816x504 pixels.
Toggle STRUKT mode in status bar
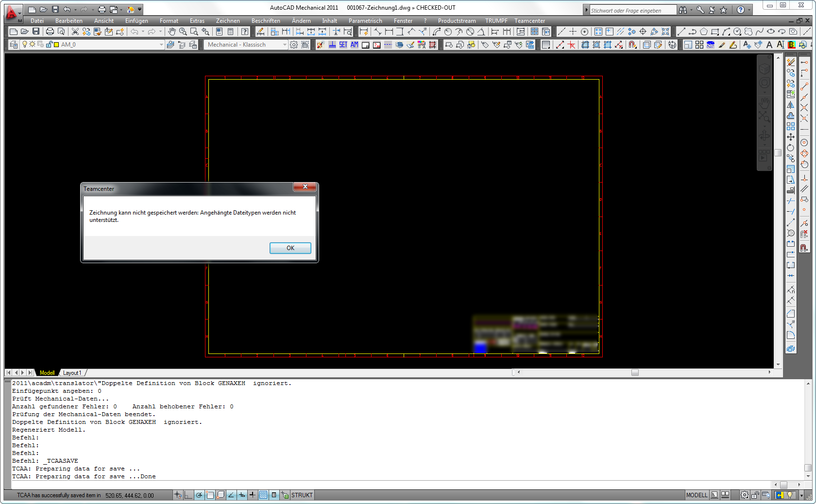pyautogui.click(x=302, y=495)
